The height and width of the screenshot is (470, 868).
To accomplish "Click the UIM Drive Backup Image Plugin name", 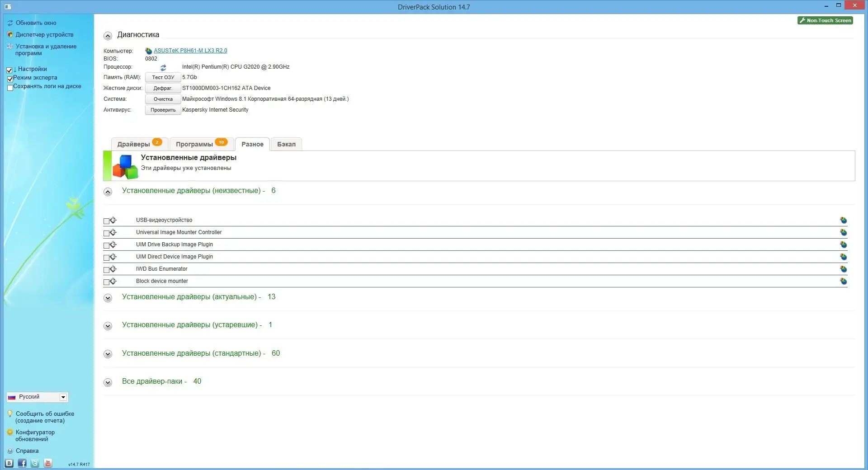I will 175,244.
